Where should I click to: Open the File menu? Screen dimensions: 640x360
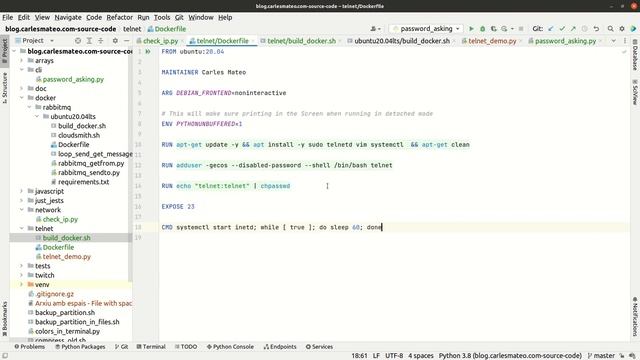tap(7, 17)
